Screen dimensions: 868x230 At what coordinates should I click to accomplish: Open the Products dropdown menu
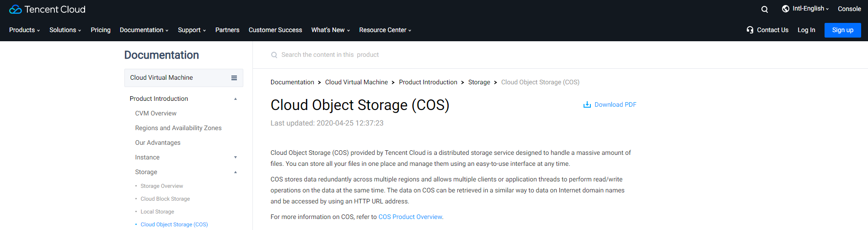(x=24, y=30)
